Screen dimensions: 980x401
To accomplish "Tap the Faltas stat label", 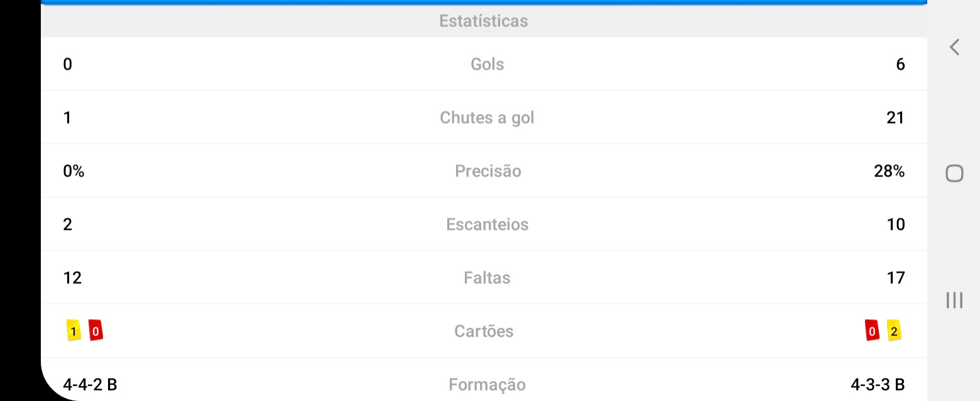I will click(487, 278).
